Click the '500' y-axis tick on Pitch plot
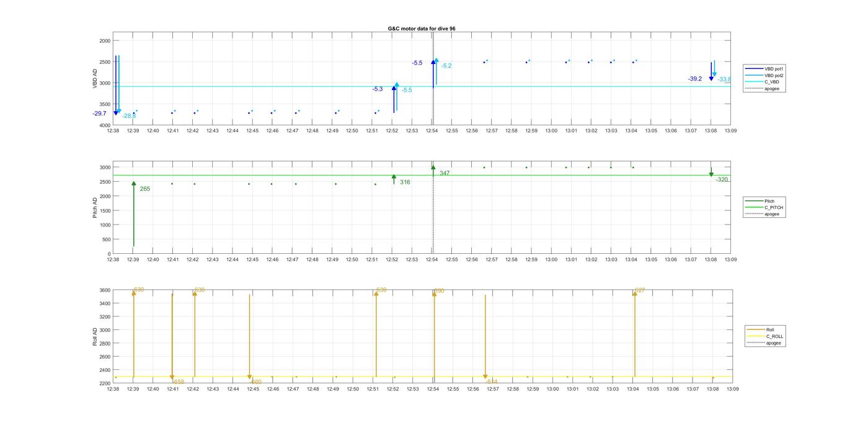Image resolution: width=868 pixels, height=430 pixels. pos(106,240)
